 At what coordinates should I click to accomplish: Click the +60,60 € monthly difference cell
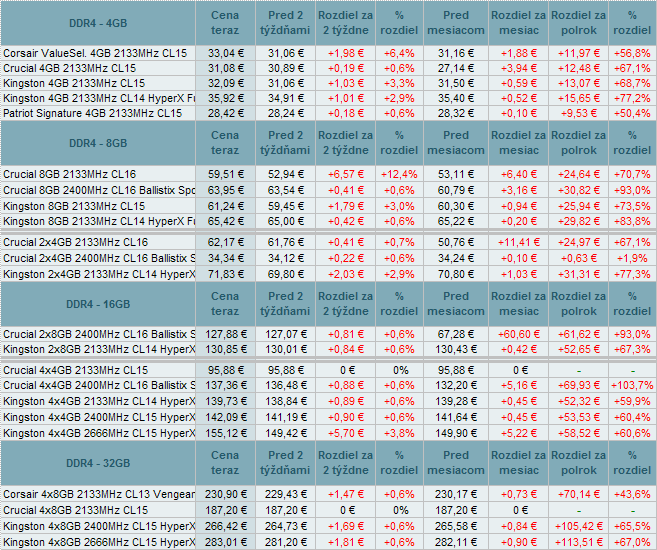click(518, 334)
